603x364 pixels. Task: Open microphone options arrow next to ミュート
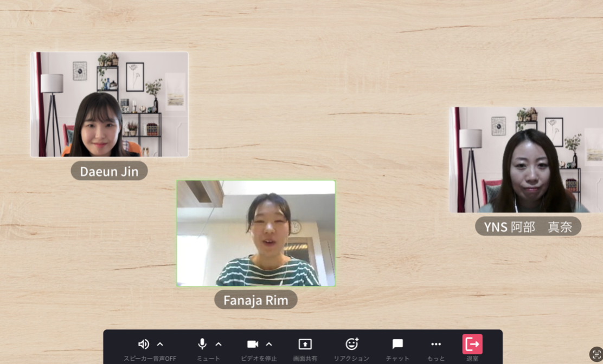tap(219, 344)
